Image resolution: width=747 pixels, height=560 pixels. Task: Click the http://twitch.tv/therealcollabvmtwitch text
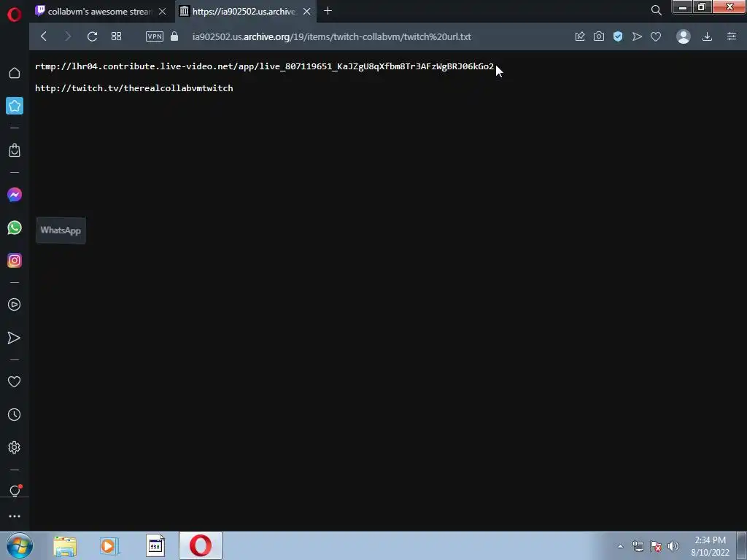pyautogui.click(x=134, y=88)
